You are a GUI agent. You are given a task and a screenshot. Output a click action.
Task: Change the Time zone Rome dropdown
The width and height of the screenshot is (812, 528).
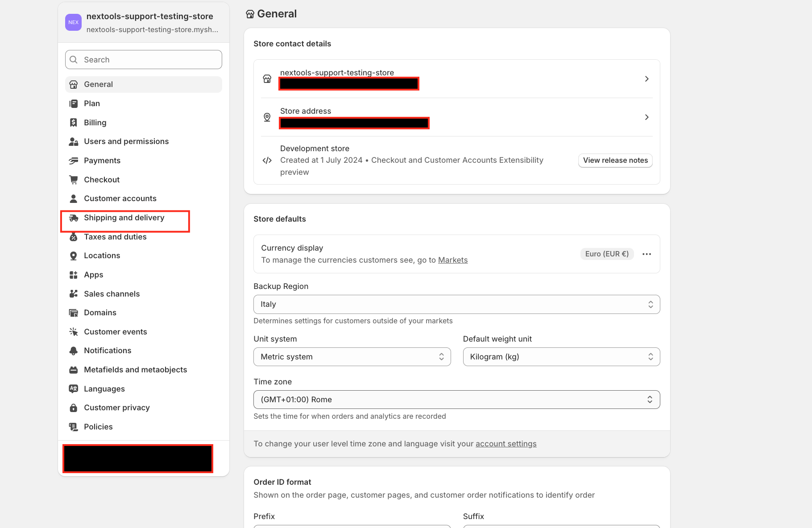coord(456,400)
